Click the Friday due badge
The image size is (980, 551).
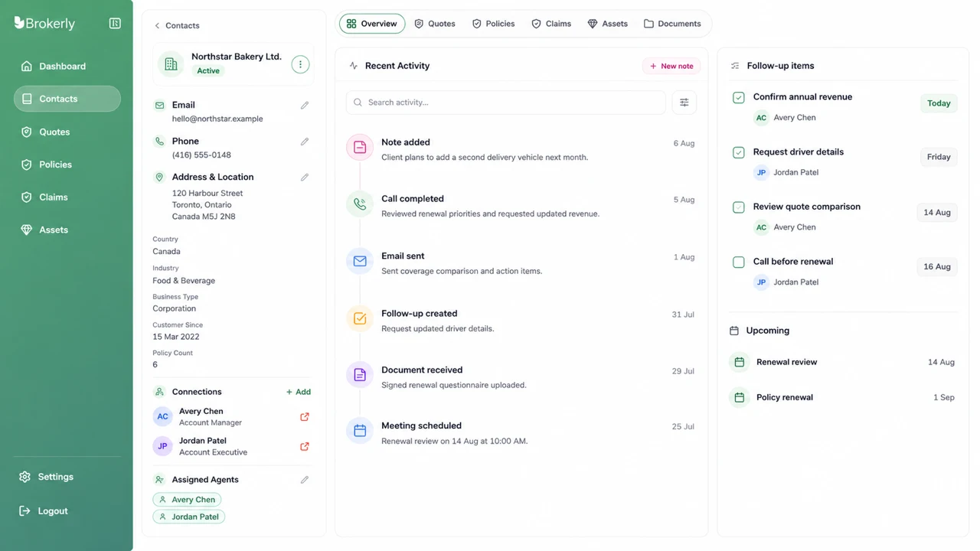(x=939, y=157)
